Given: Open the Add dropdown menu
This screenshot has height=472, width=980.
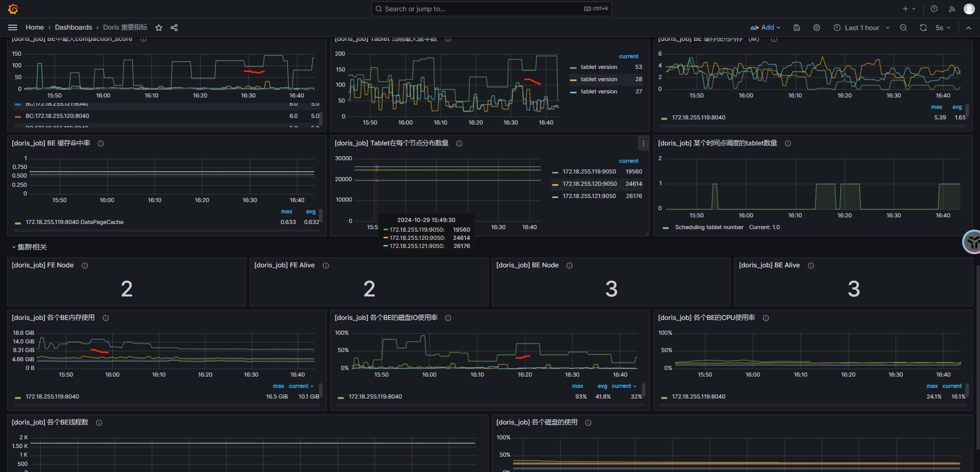Looking at the screenshot, I should [765, 28].
